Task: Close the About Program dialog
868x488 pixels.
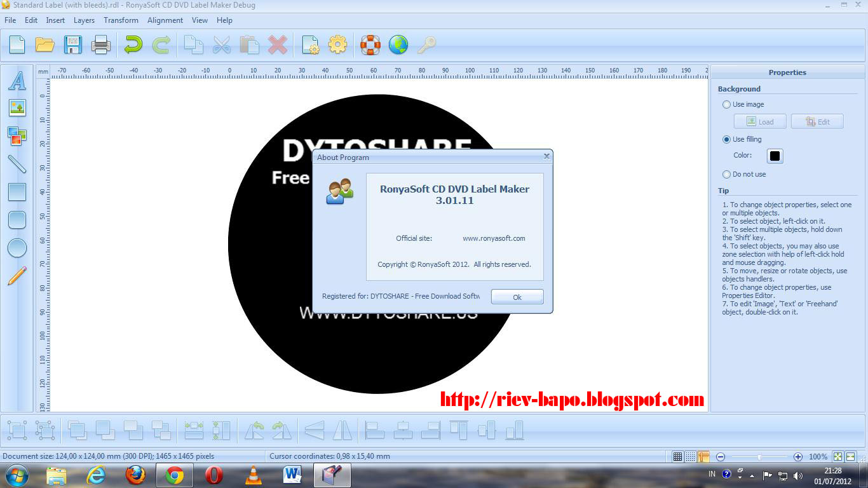Action: [x=546, y=156]
